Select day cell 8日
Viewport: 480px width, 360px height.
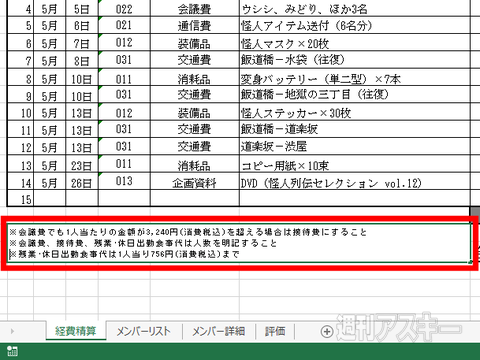click(x=82, y=60)
